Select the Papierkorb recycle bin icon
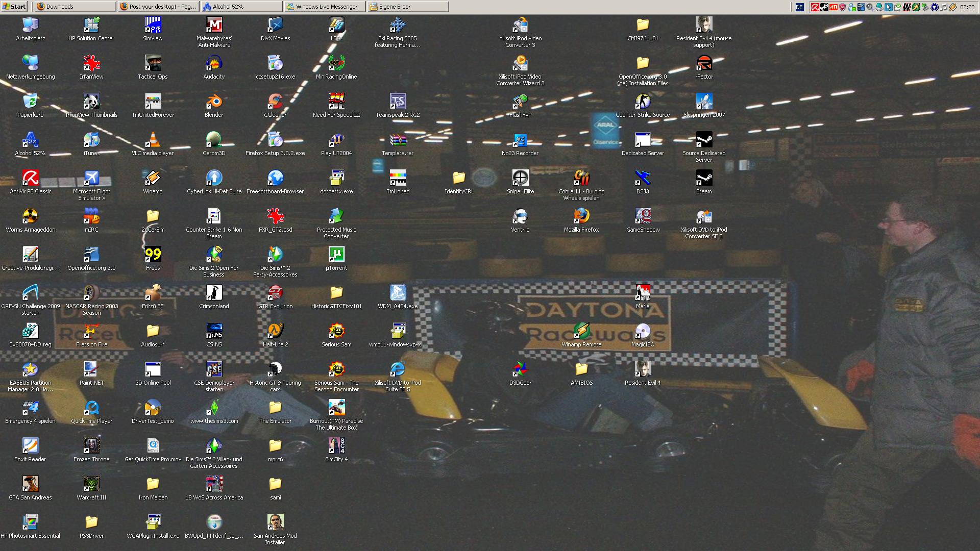 (x=30, y=102)
